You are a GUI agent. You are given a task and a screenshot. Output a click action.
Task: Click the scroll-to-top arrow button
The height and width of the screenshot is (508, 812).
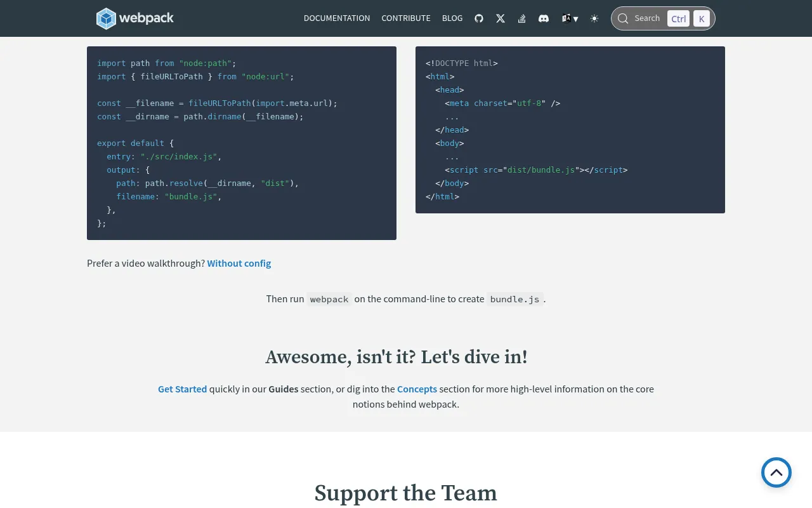[776, 472]
